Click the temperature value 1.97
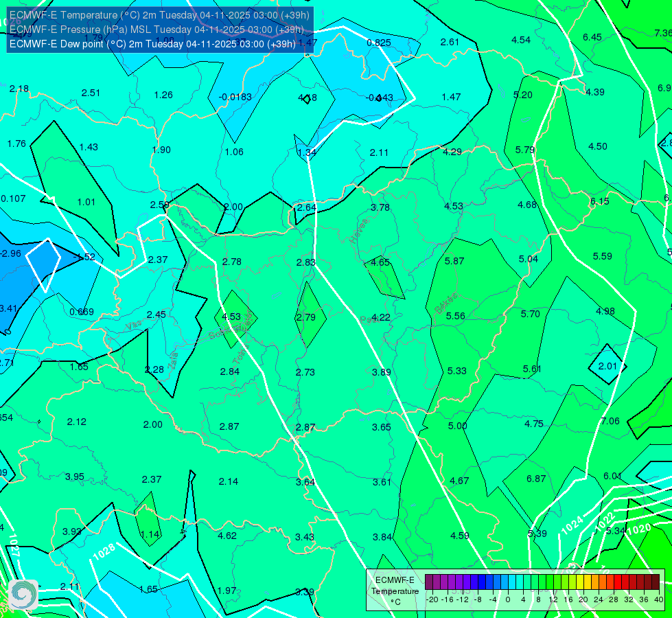672x618 pixels. (227, 591)
